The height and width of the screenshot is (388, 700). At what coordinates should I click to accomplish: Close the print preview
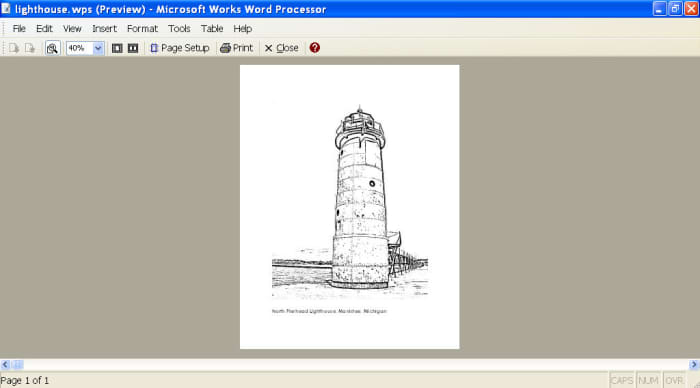(281, 48)
